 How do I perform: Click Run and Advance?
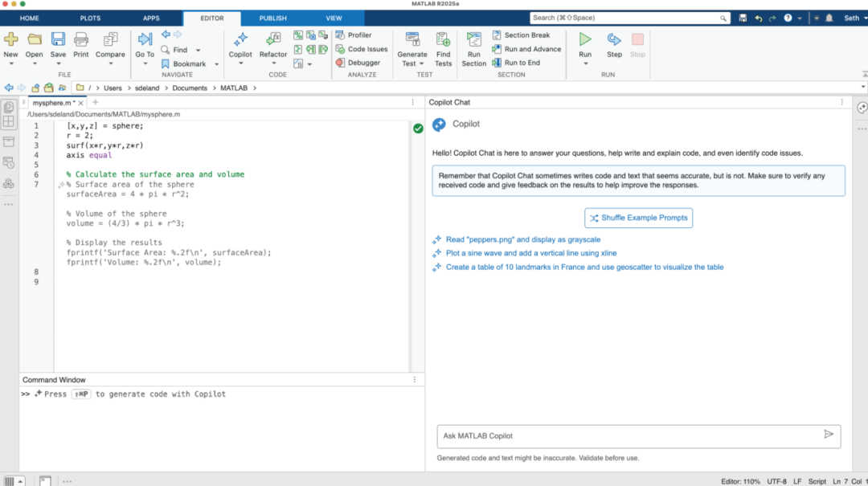tap(526, 49)
